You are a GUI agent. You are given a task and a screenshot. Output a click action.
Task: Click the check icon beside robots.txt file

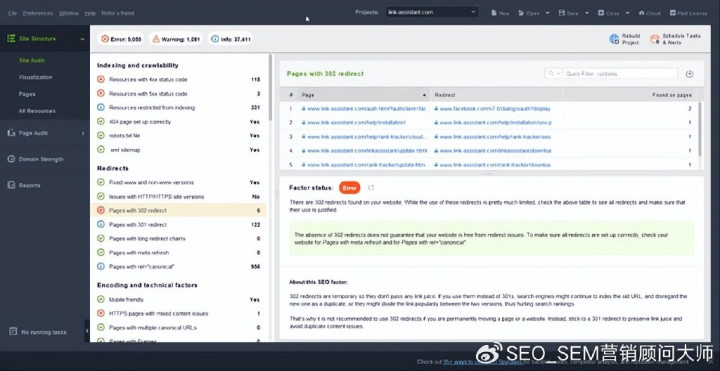click(x=101, y=135)
